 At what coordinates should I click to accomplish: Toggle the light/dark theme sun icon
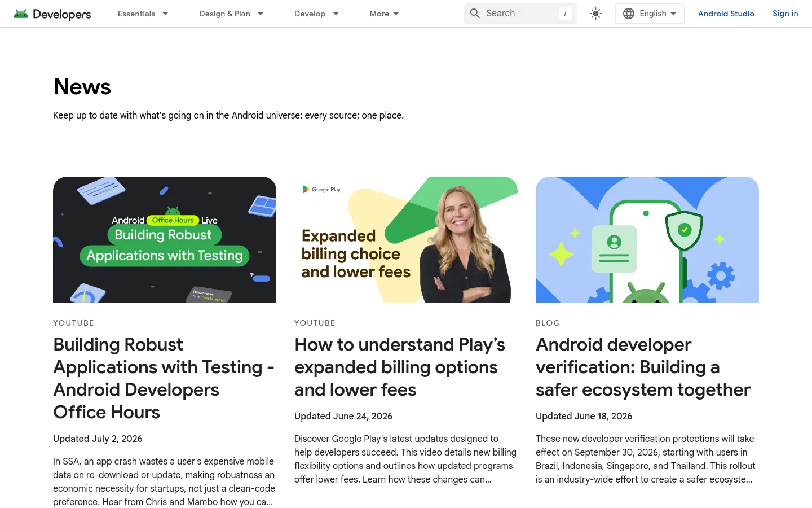coord(595,14)
